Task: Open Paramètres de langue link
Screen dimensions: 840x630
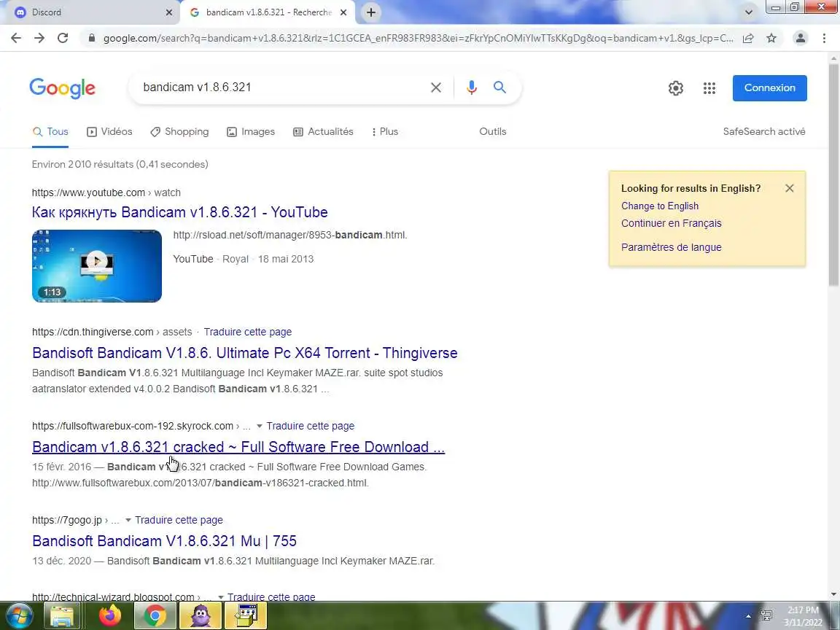Action: click(x=672, y=247)
